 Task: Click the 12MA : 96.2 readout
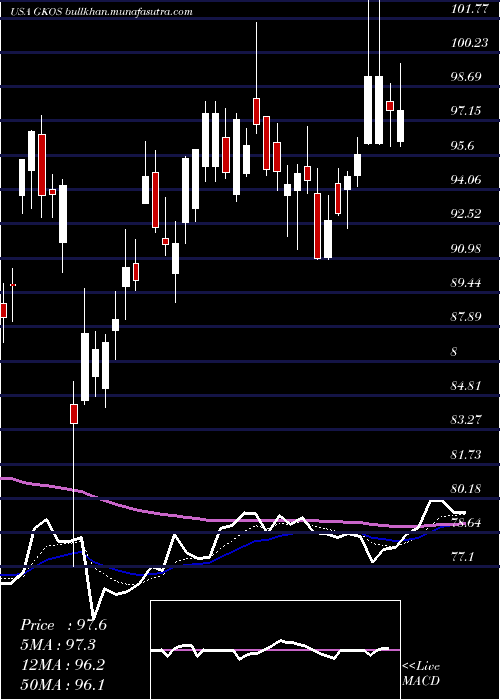pos(62,665)
